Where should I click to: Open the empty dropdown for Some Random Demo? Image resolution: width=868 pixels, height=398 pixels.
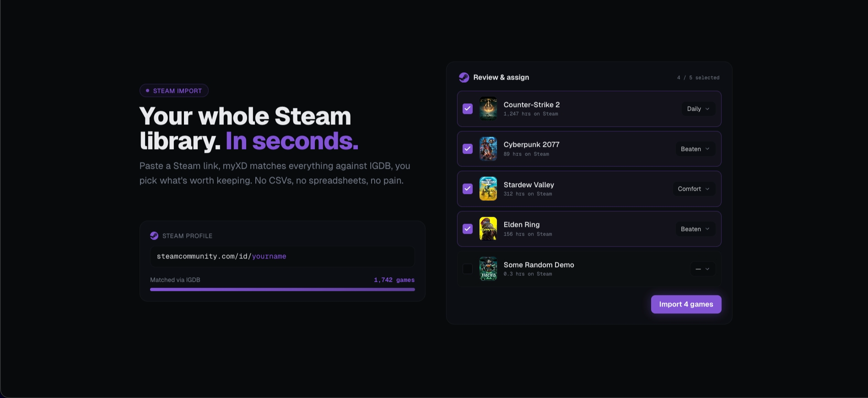pos(702,269)
